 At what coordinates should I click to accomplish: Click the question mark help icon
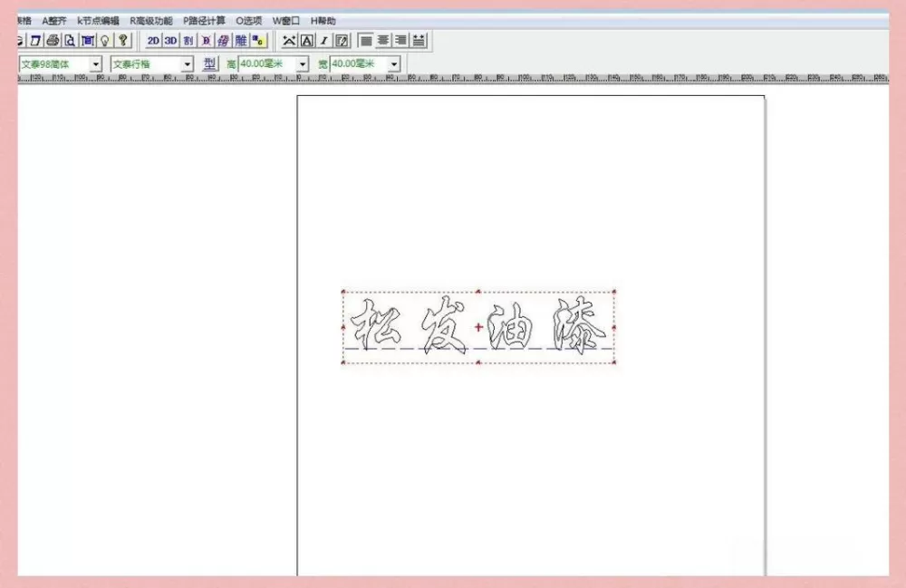click(x=123, y=41)
